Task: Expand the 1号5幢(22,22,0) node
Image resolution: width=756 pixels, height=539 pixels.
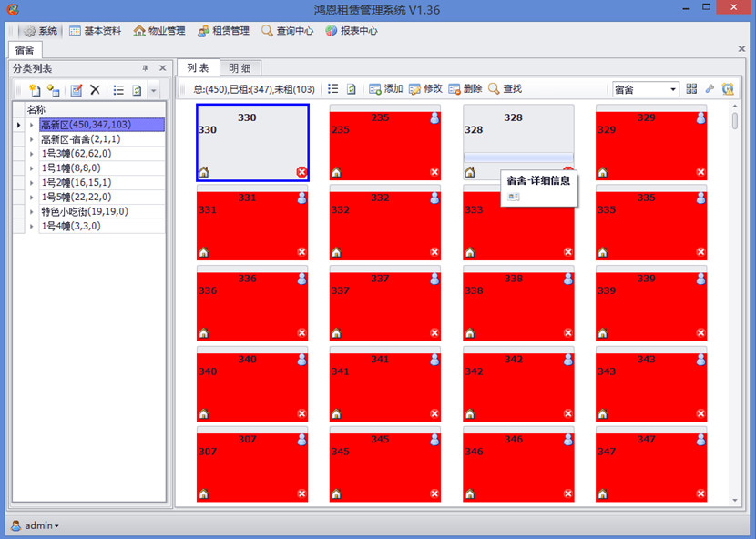Action: 31,198
